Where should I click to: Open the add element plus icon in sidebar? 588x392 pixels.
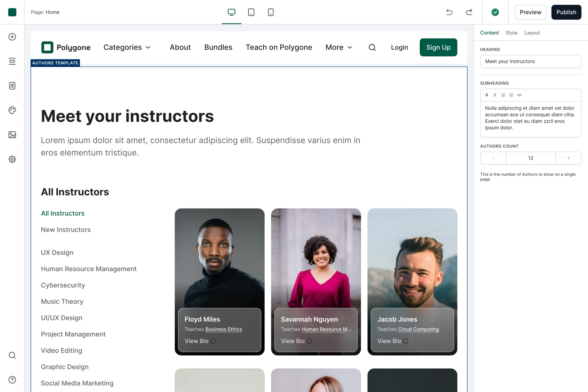point(12,37)
